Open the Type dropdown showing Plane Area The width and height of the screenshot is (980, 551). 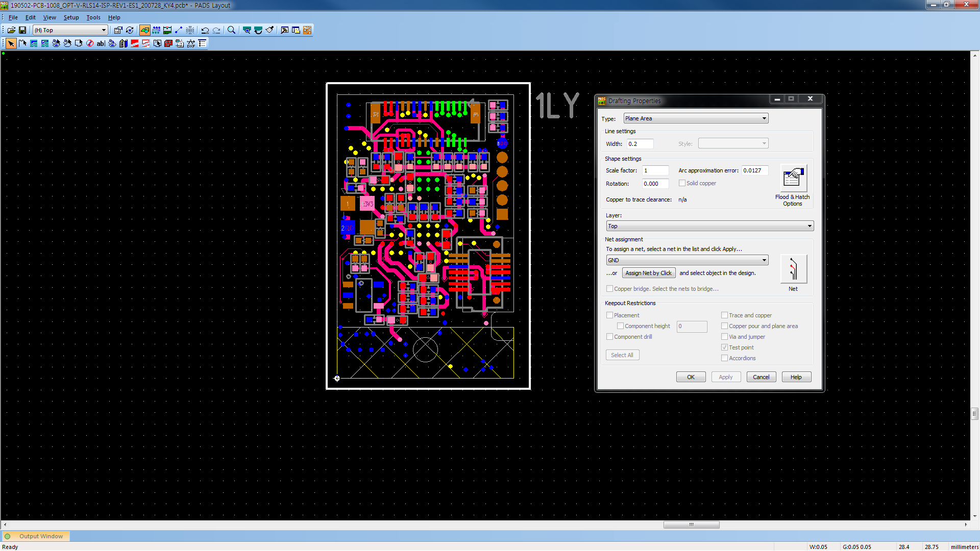696,118
